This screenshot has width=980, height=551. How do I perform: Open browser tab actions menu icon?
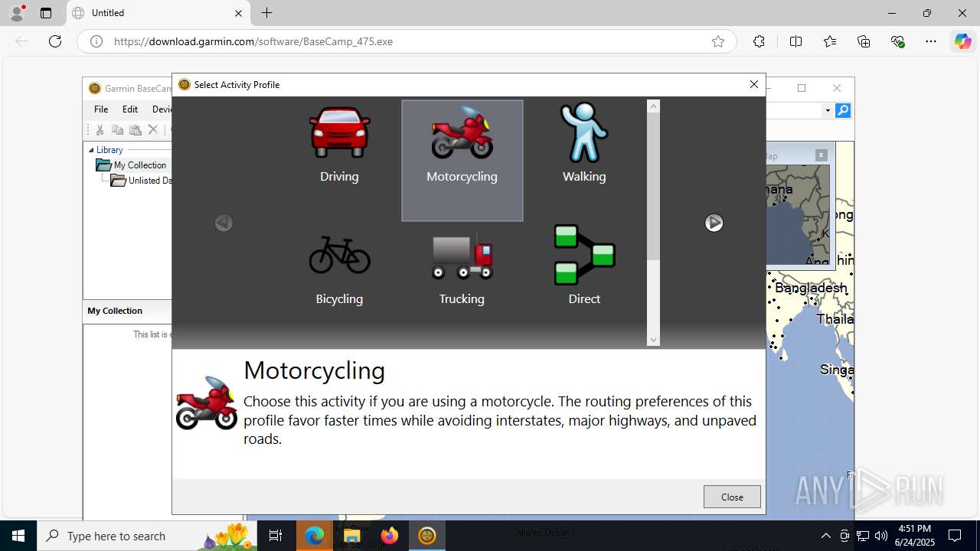click(46, 13)
